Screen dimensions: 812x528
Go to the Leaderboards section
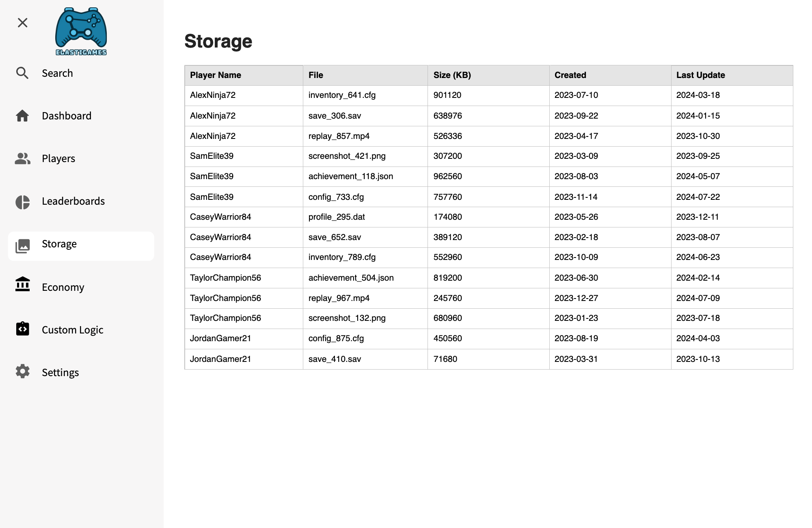73,201
